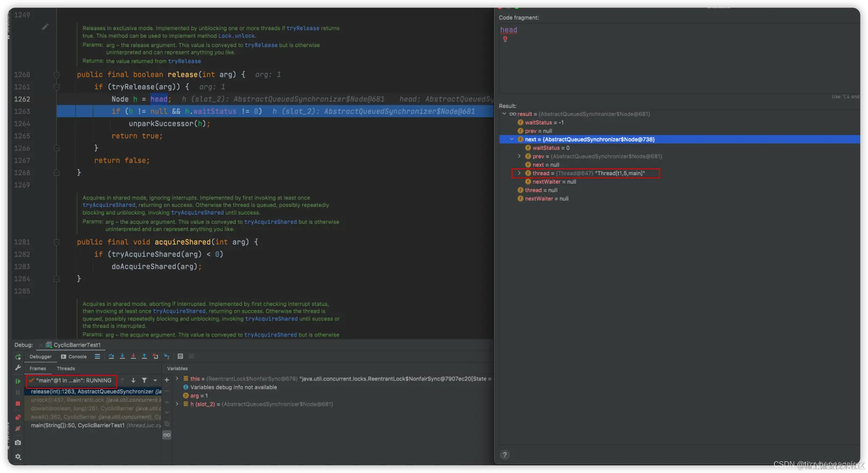Screen dimensions: 868x473
Task: Stop the debug session
Action: pyautogui.click(x=18, y=404)
